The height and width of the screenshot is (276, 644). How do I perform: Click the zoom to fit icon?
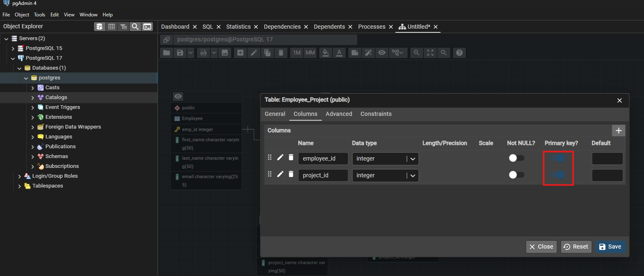(430, 53)
